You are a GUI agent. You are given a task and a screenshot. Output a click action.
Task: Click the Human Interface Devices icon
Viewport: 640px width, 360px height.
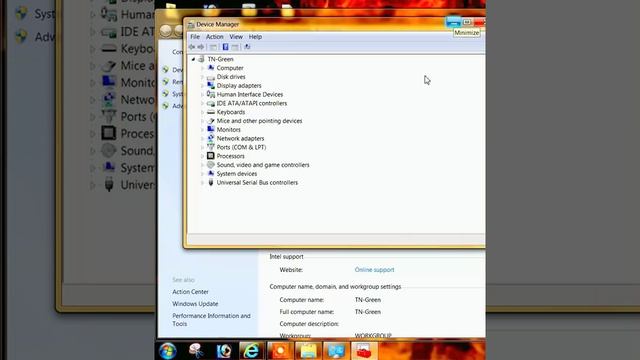(211, 94)
